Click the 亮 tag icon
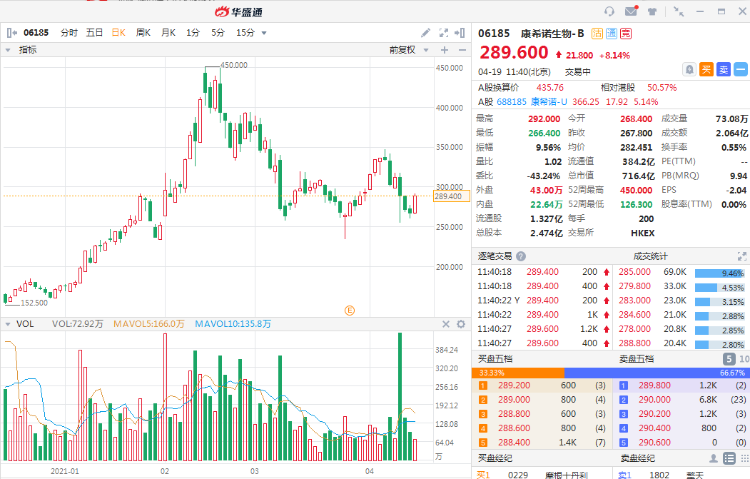This screenshot has height=479, width=750. point(626,33)
